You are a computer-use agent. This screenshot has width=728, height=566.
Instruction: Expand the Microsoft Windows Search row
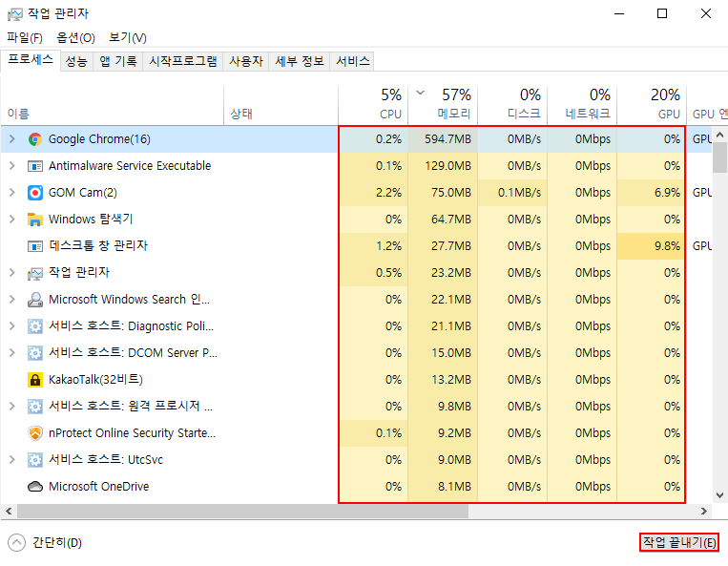[x=12, y=300]
